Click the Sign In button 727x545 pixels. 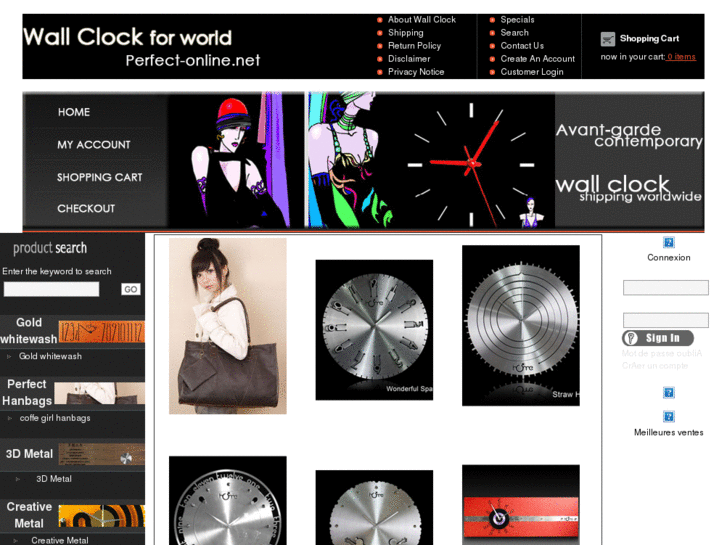tap(658, 338)
